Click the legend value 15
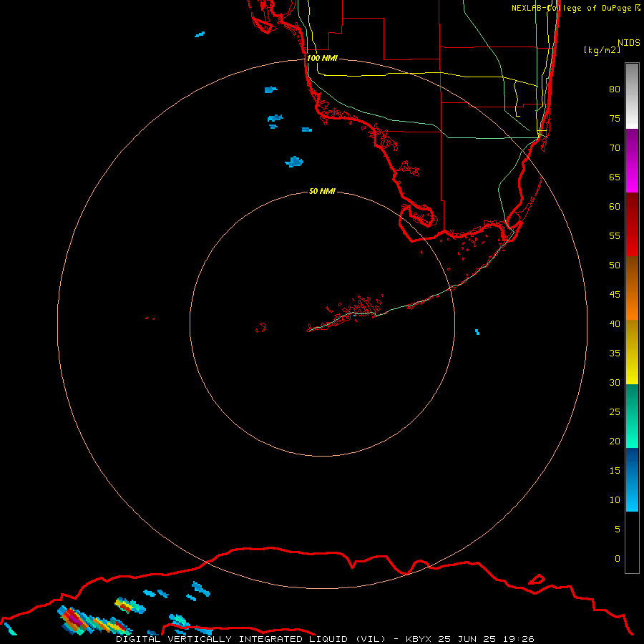This screenshot has width=644, height=644. 615,471
